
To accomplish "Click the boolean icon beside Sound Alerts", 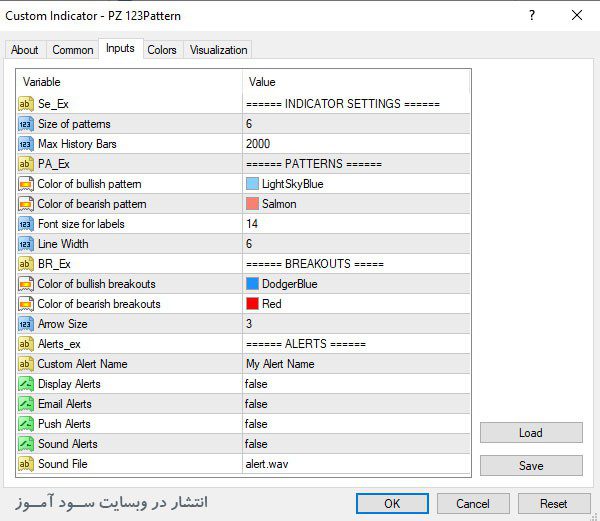I will 25,444.
